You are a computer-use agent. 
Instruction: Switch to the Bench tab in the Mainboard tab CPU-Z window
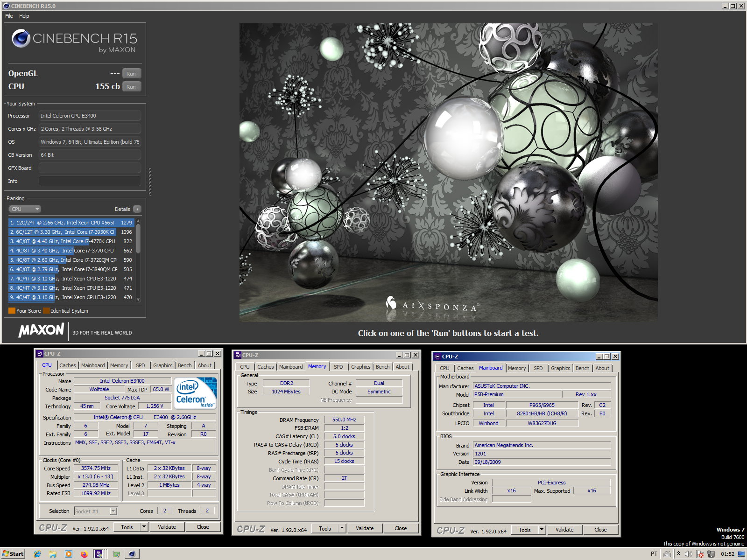point(582,368)
